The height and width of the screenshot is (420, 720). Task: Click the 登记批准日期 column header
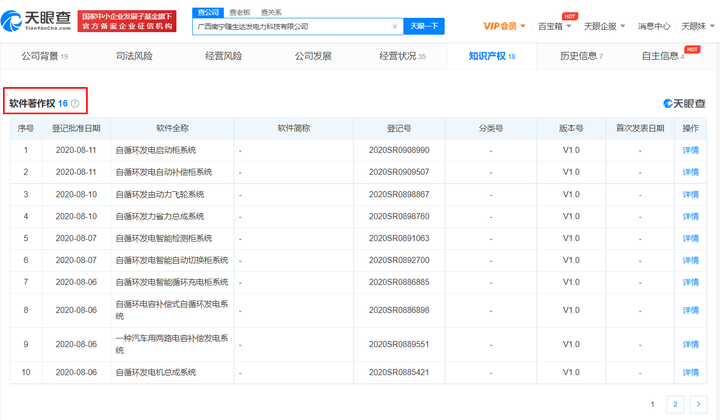76,129
